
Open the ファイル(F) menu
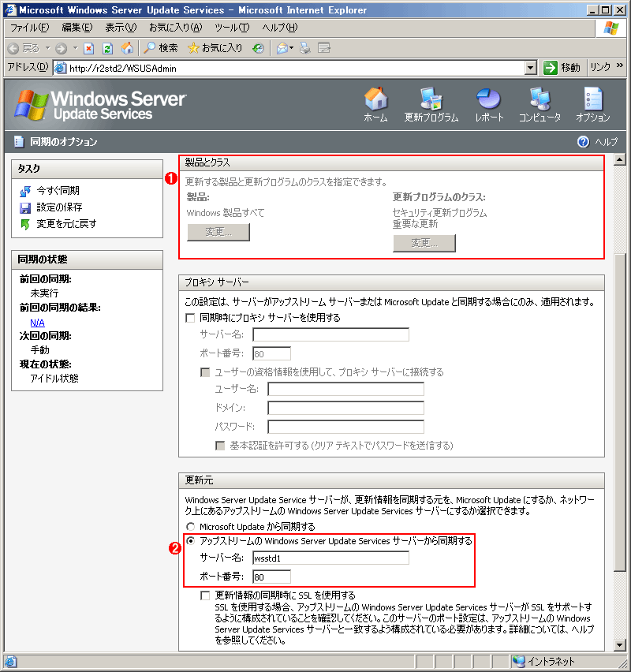pyautogui.click(x=30, y=28)
